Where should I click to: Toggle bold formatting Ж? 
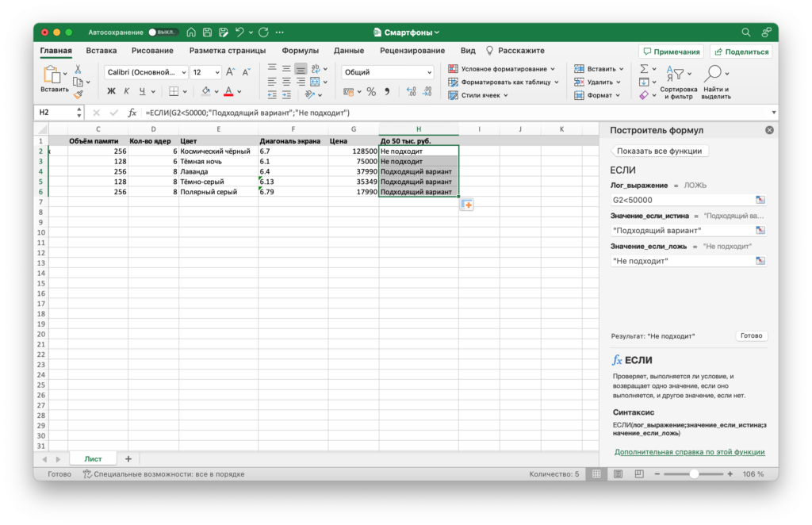[x=111, y=91]
